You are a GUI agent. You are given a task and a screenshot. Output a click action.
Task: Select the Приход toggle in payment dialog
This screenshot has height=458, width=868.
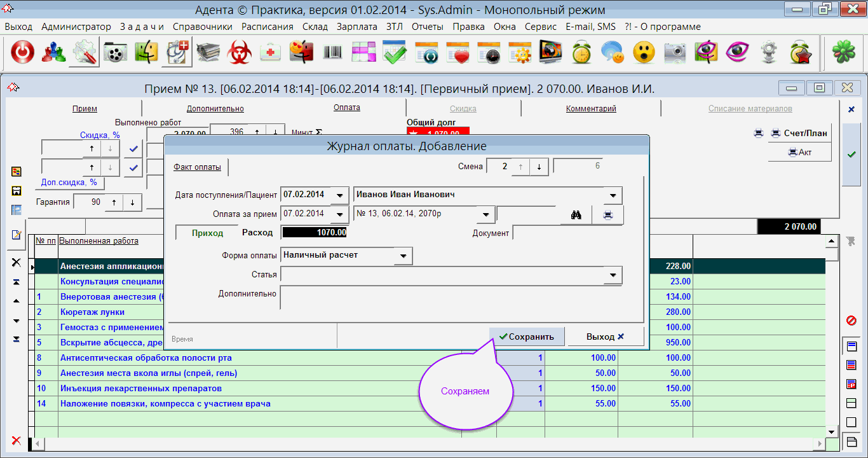208,233
